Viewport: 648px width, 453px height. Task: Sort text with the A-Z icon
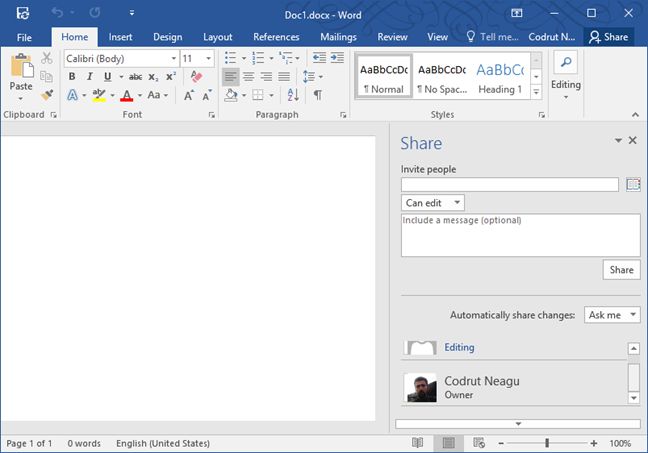(x=293, y=95)
